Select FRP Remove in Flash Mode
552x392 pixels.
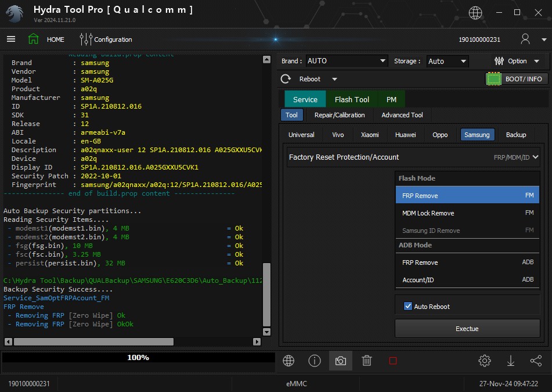(x=467, y=195)
